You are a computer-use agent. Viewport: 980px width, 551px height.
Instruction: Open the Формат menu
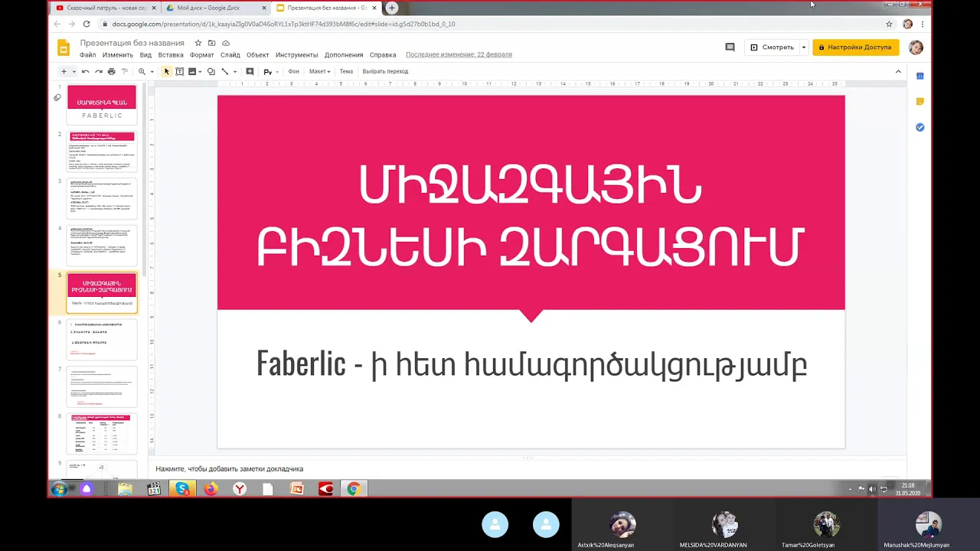[202, 55]
